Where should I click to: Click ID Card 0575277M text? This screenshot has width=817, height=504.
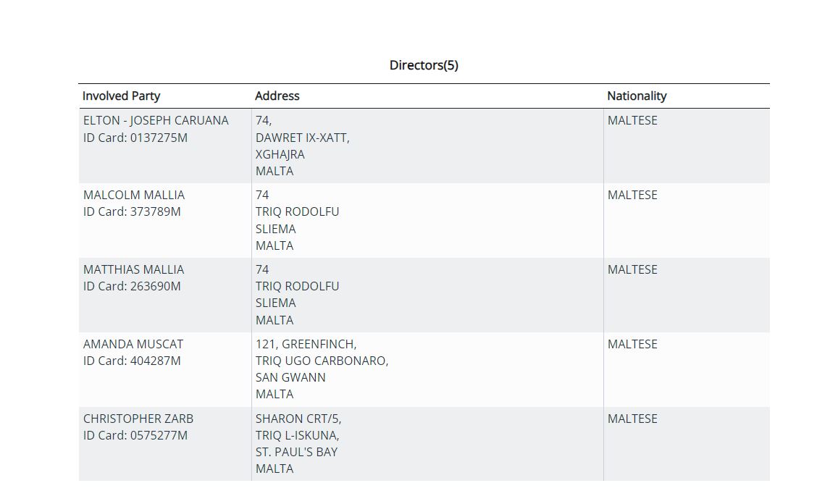135,435
